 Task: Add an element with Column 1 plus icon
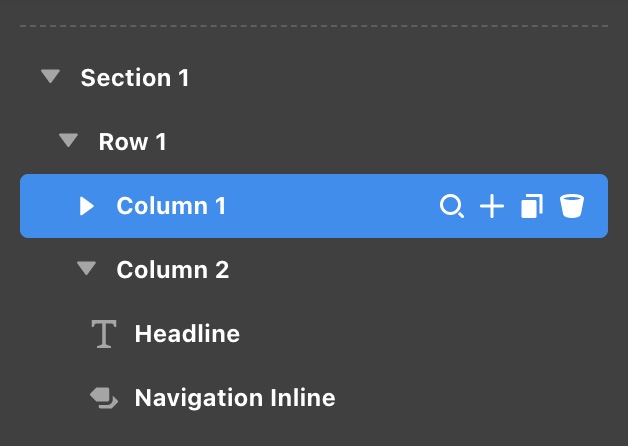tap(492, 206)
